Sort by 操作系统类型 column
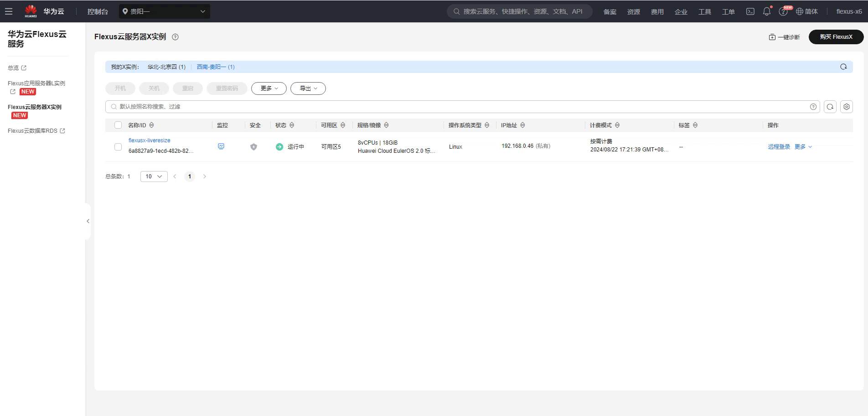The width and height of the screenshot is (868, 416). (x=487, y=125)
